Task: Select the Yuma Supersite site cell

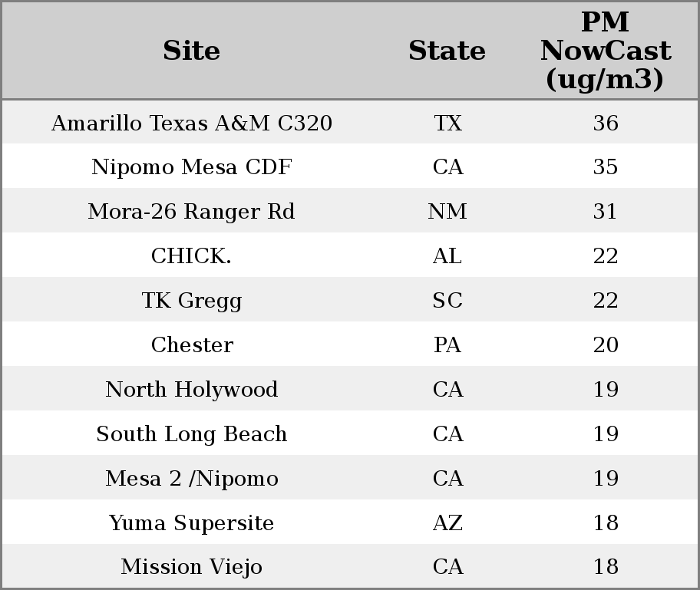Action: 191,523
